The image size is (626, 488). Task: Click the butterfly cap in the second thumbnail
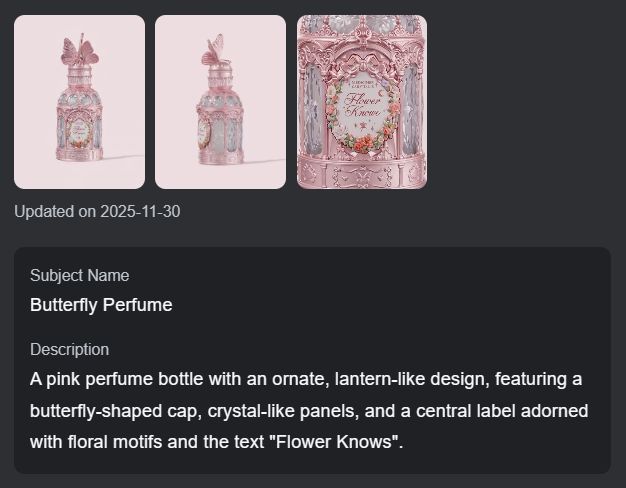(x=214, y=47)
